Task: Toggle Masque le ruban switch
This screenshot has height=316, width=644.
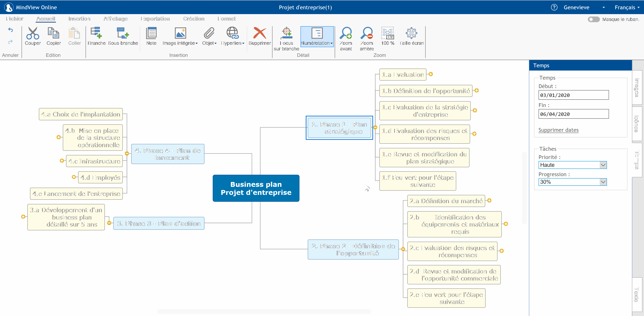Action: [593, 19]
